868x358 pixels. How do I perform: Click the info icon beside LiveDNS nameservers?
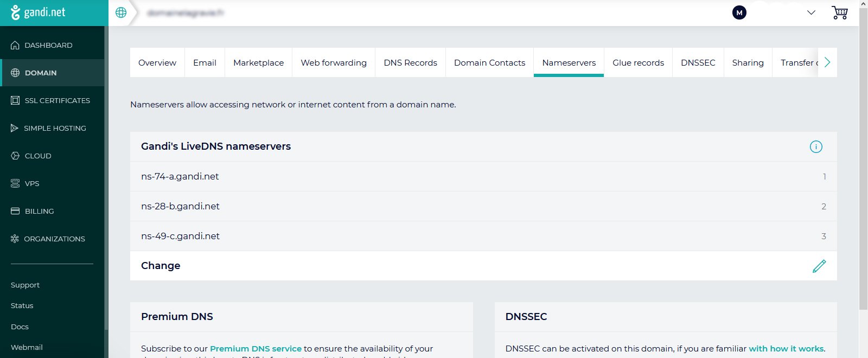[x=815, y=146]
